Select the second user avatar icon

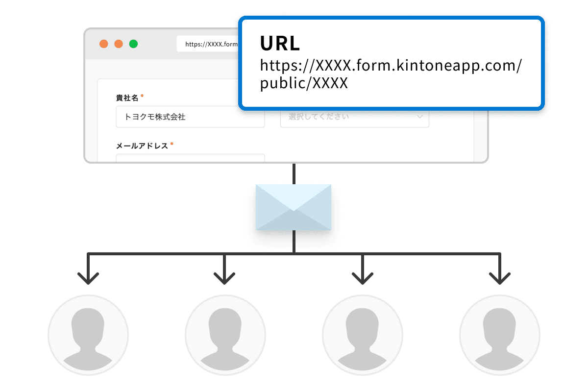pyautogui.click(x=225, y=335)
